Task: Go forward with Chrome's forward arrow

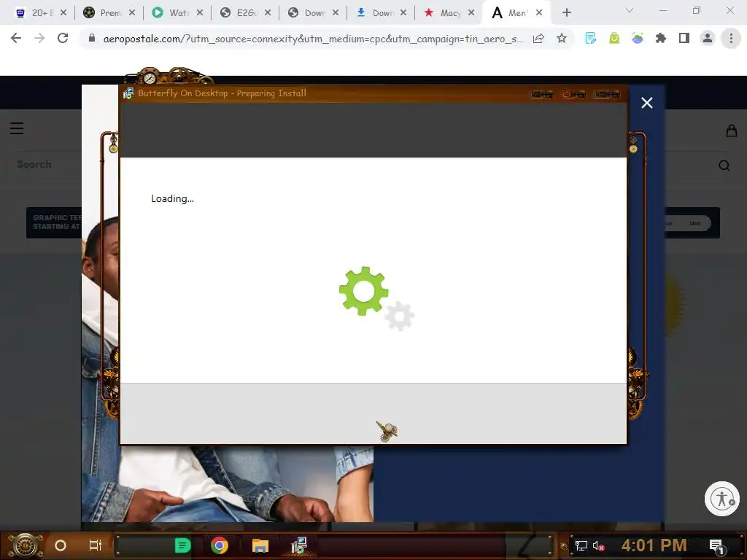Action: [39, 38]
